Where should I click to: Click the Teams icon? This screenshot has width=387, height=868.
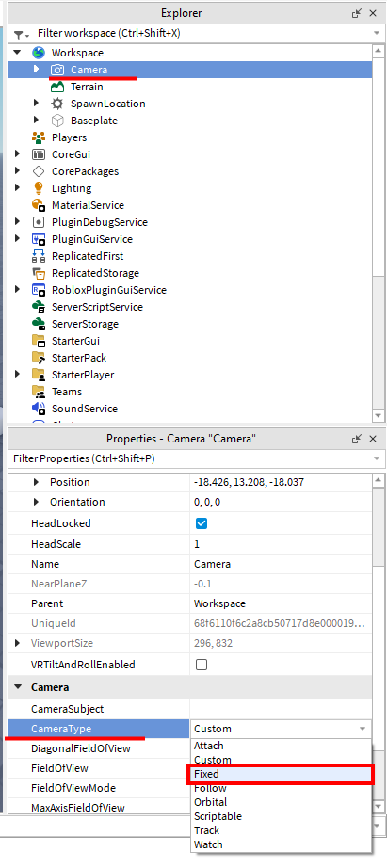[x=39, y=392]
